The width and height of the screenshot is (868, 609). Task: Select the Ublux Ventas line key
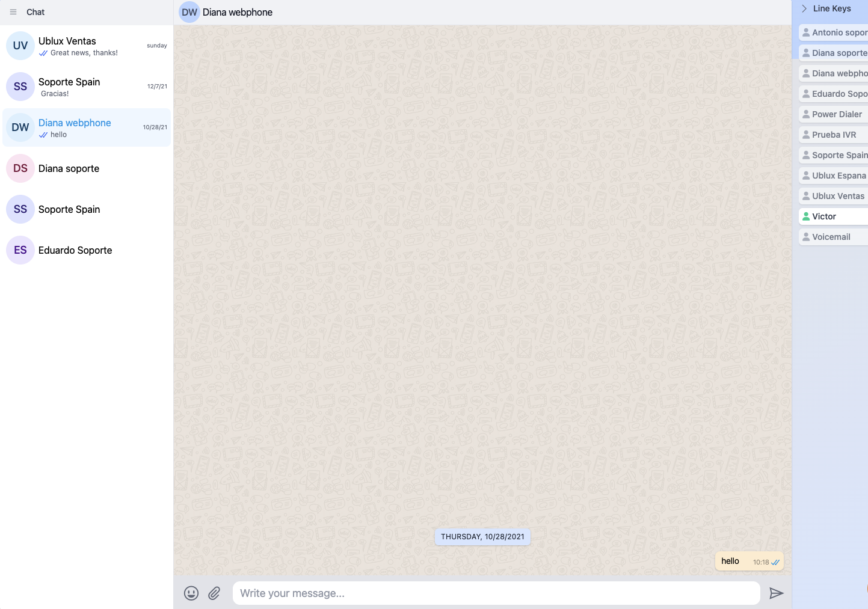click(x=834, y=196)
